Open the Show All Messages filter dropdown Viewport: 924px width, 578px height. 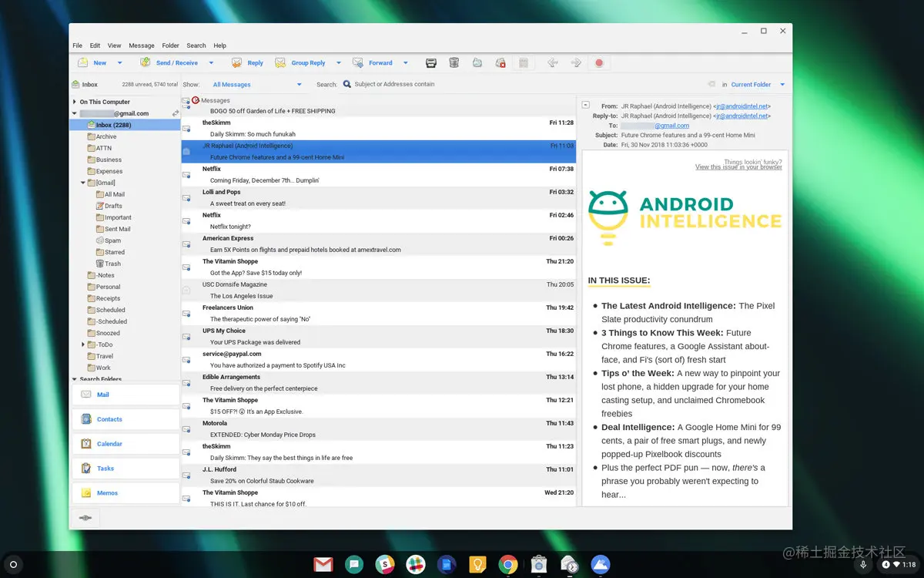(x=256, y=85)
